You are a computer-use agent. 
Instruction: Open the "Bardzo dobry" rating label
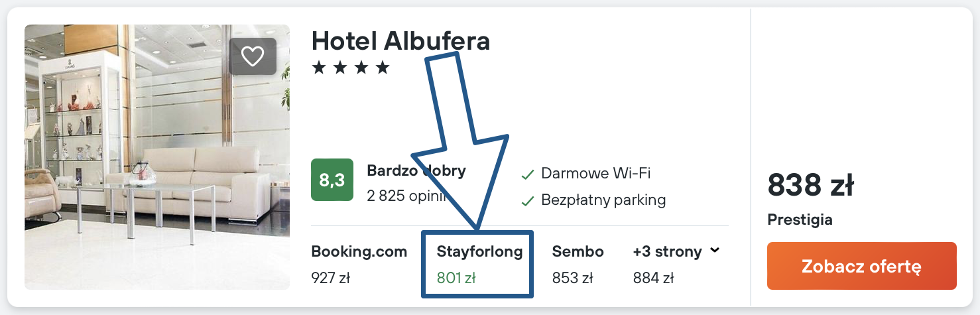416,170
